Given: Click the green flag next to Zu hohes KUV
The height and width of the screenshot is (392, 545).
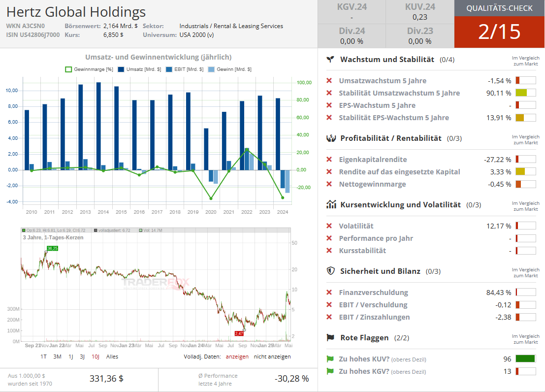Looking at the screenshot, I should (x=330, y=359).
